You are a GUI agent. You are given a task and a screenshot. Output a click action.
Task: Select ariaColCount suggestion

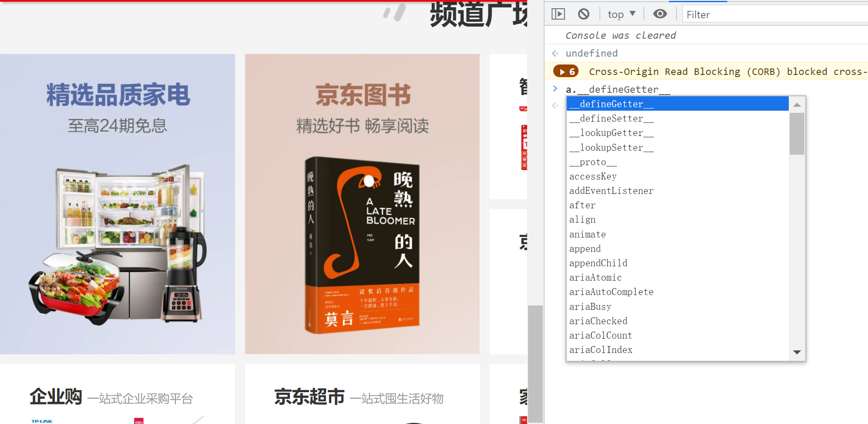(677, 335)
